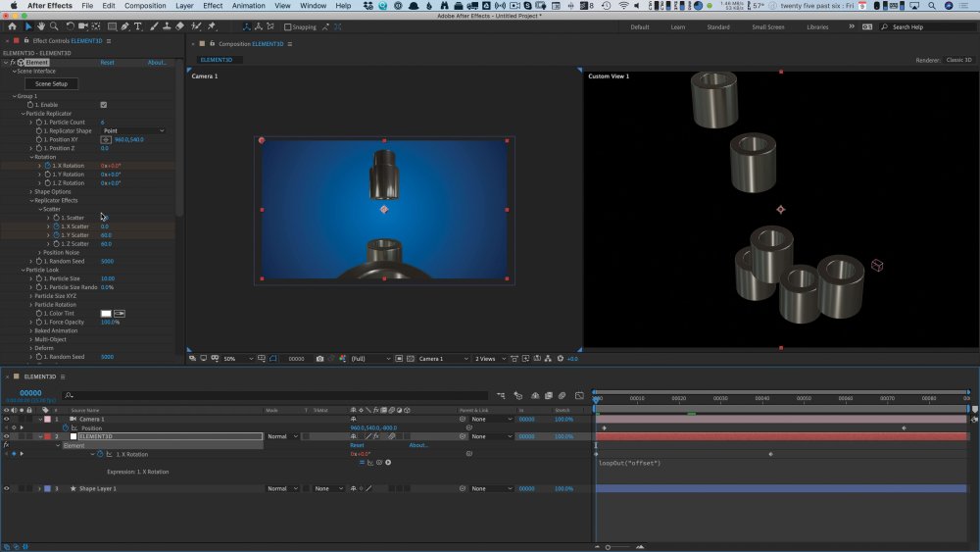980x552 pixels.
Task: Open the (Full) resolution dropdown
Action: tap(370, 359)
